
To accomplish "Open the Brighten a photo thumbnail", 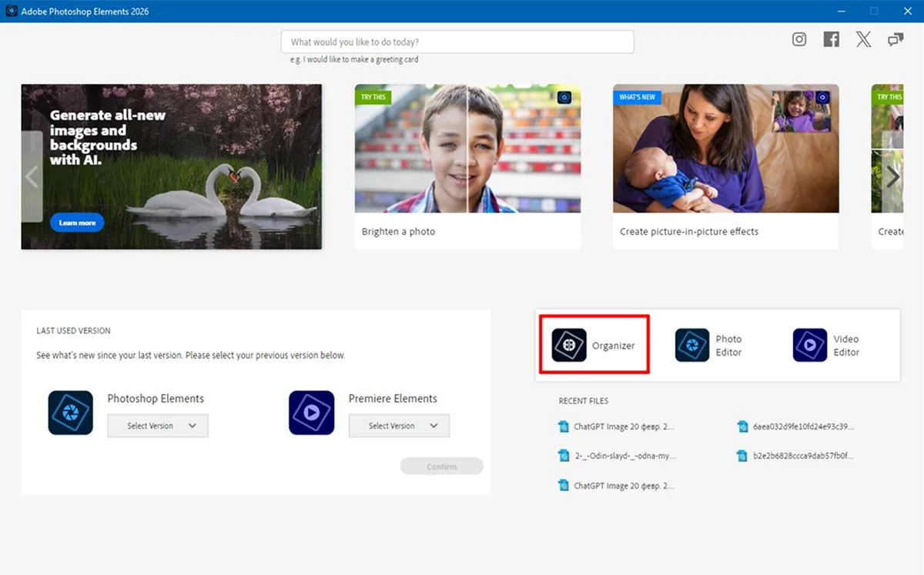I will [x=467, y=149].
